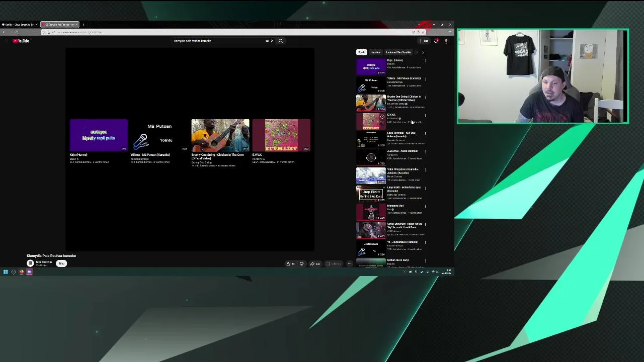Viewport: 644px width, 362px height.
Task: Open the purple taskbar app icon
Action: pos(29,272)
